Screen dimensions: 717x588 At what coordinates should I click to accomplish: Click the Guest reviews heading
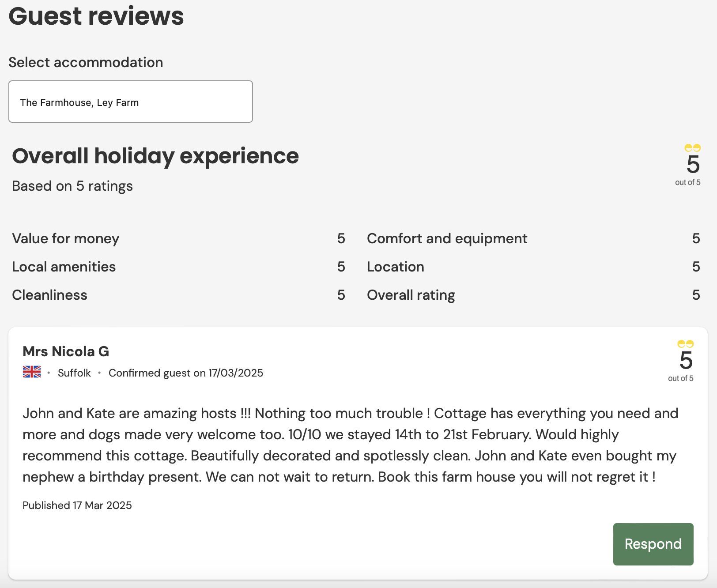[96, 16]
